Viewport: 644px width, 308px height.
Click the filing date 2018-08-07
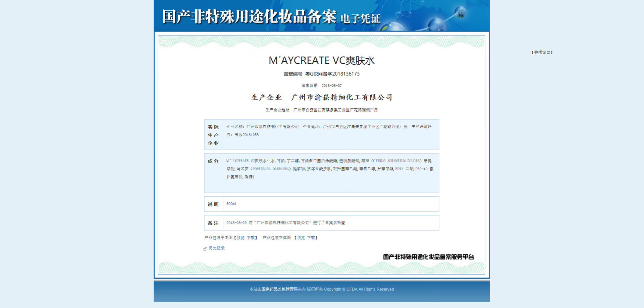331,86
